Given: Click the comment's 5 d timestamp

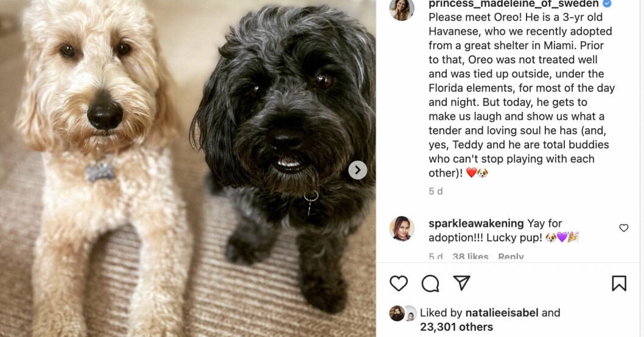Looking at the screenshot, I should coord(436,257).
